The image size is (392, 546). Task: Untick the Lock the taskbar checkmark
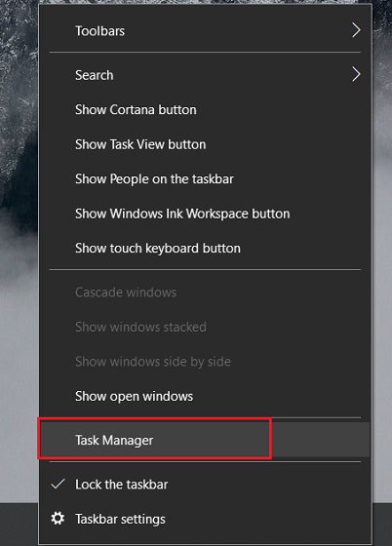pyautogui.click(x=58, y=484)
